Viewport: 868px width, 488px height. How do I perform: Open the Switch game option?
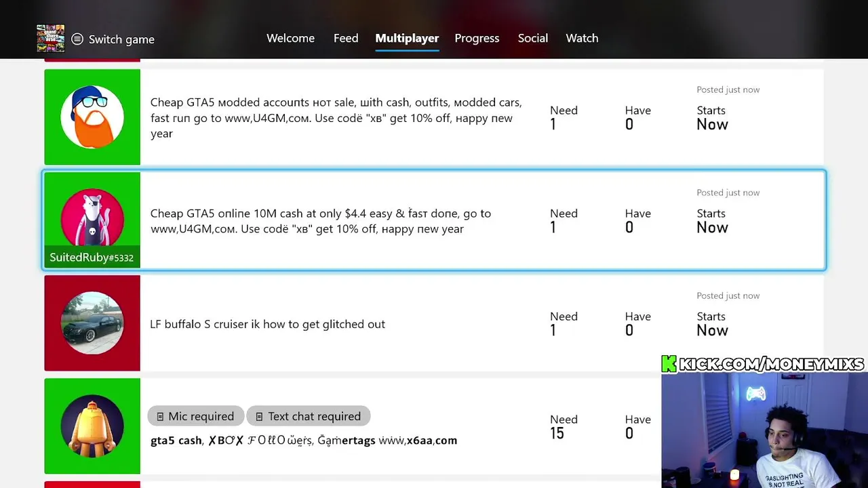pyautogui.click(x=113, y=39)
